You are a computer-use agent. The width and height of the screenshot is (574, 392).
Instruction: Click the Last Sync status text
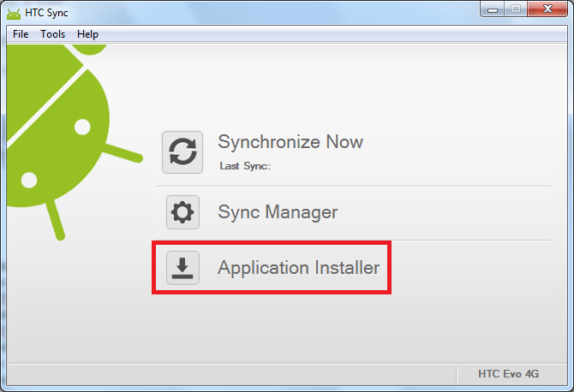(245, 166)
